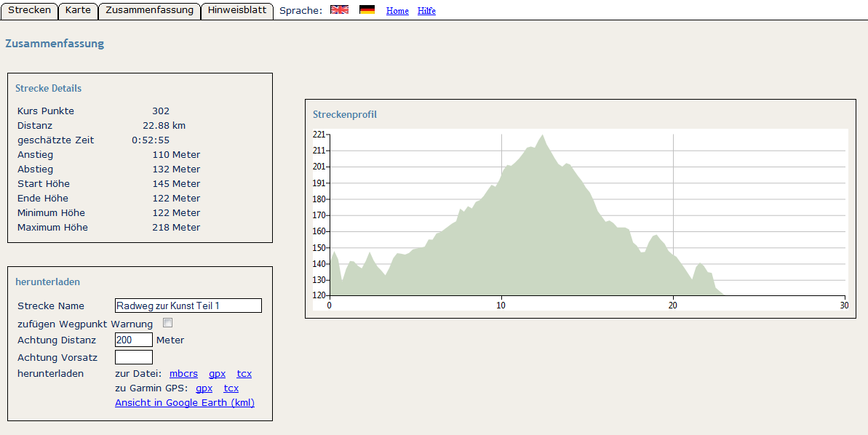
Task: Click the Achtung Distanz input box
Action: click(x=134, y=340)
